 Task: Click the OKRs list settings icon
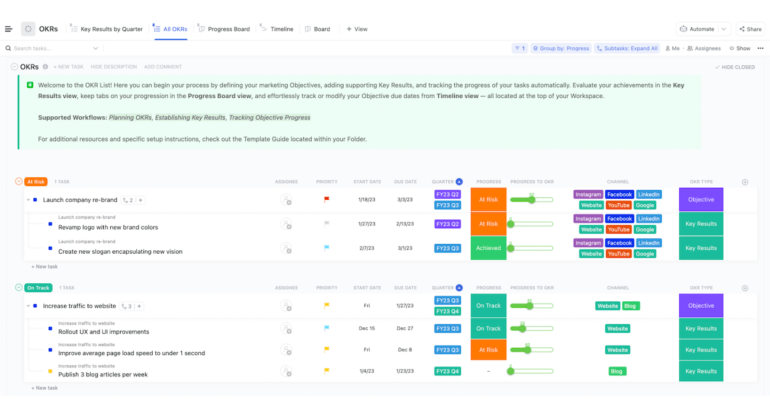pyautogui.click(x=28, y=29)
